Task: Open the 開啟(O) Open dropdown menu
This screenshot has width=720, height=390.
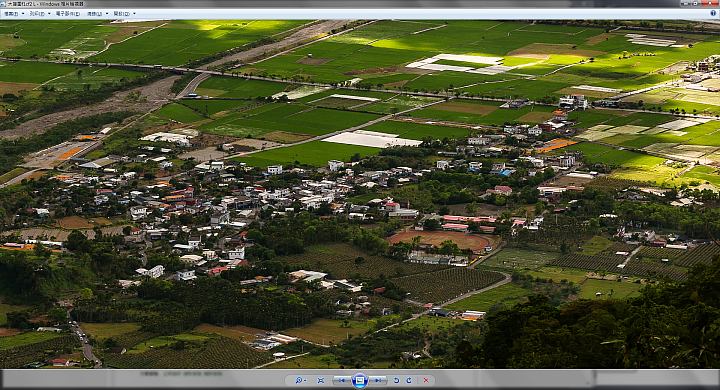Action: point(124,14)
